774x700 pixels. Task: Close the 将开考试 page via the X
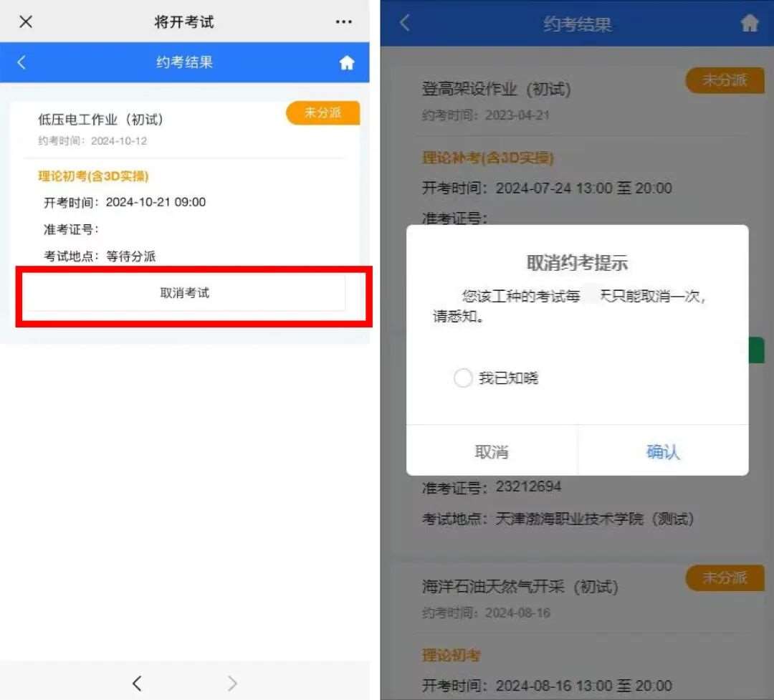click(26, 21)
